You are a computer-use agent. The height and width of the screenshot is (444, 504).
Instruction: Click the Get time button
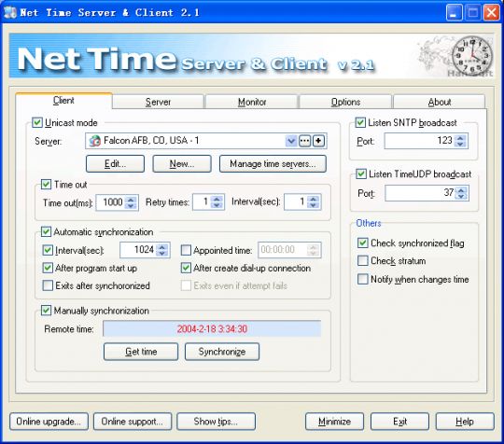[x=141, y=352]
